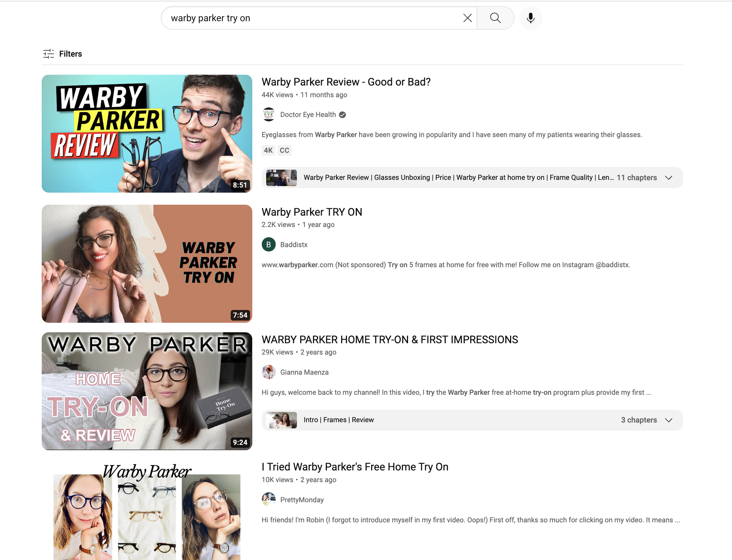Screen dimensions: 732x560
Task: Click PrettyMonday's channel avatar
Action: (269, 500)
